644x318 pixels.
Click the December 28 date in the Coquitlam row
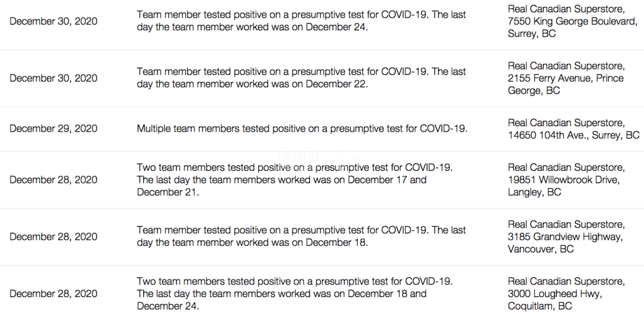tap(53, 294)
